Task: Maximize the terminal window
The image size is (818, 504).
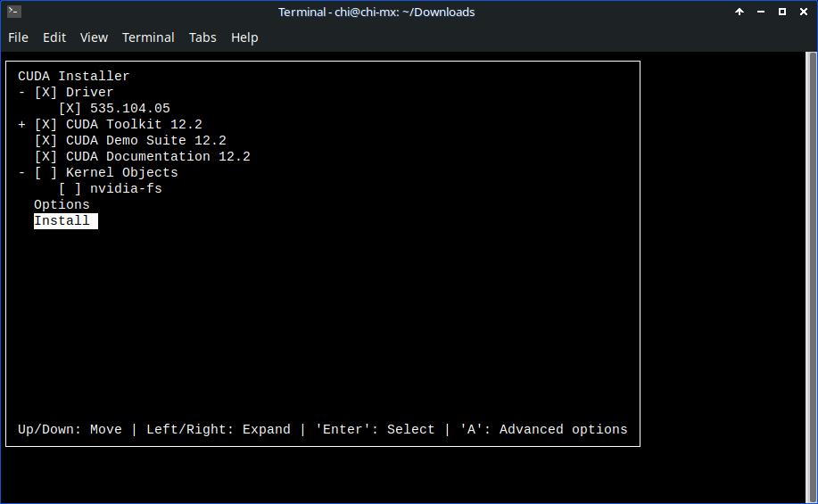Action: pyautogui.click(x=782, y=12)
